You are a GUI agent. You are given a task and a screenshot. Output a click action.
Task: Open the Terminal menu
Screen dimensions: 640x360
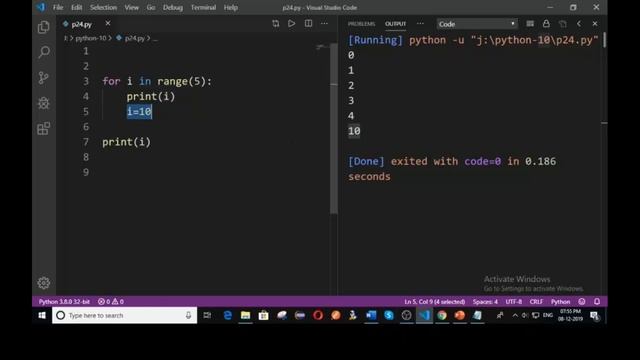tap(203, 7)
